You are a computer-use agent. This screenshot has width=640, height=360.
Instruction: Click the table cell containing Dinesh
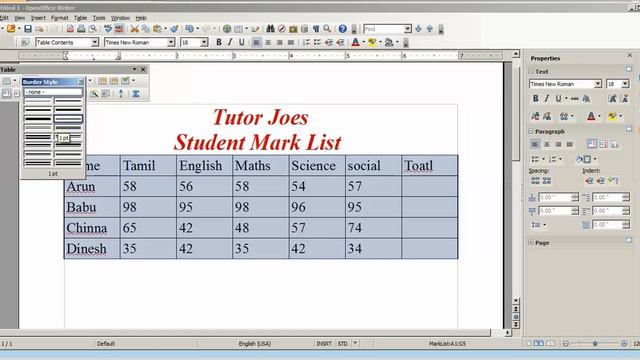pyautogui.click(x=92, y=249)
